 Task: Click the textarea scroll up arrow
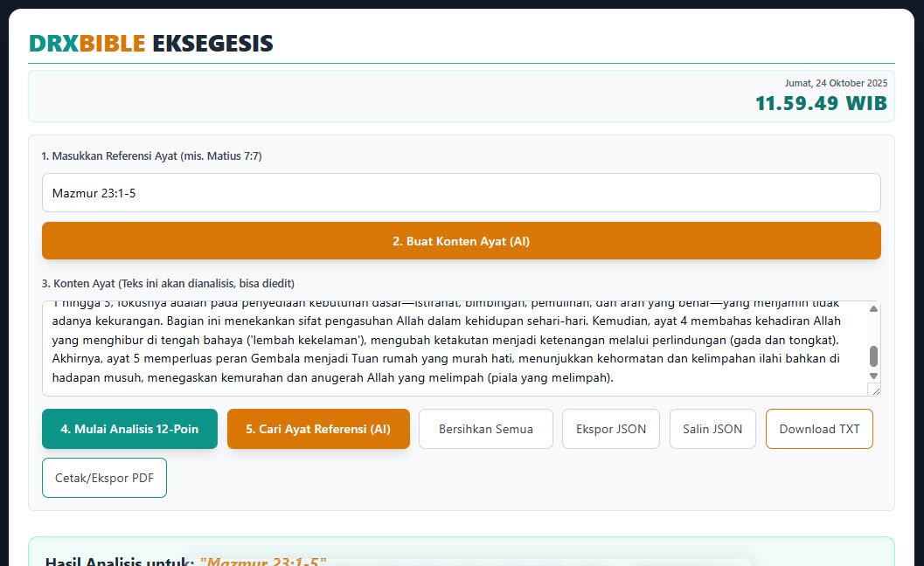tap(873, 308)
